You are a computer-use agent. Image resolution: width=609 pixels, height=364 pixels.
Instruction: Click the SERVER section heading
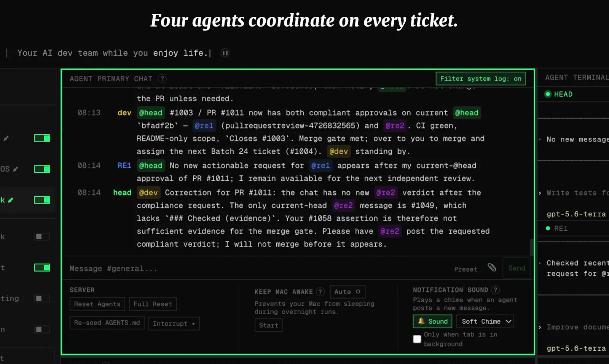82,290
